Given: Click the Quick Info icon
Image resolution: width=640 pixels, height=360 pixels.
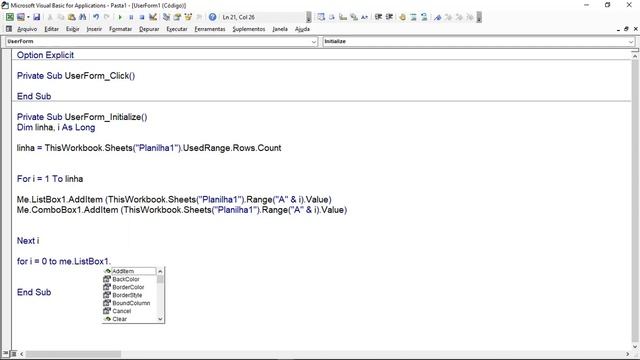Looking at the screenshot, I should click(343, 17).
